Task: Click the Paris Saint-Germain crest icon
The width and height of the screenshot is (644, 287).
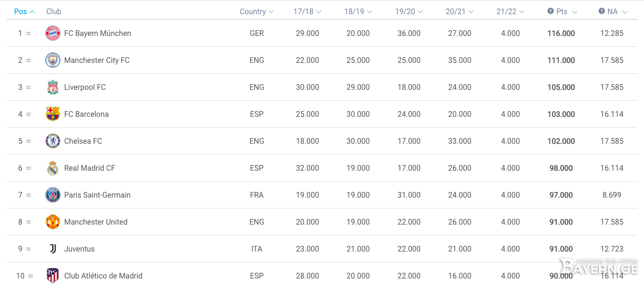Action: (x=53, y=195)
